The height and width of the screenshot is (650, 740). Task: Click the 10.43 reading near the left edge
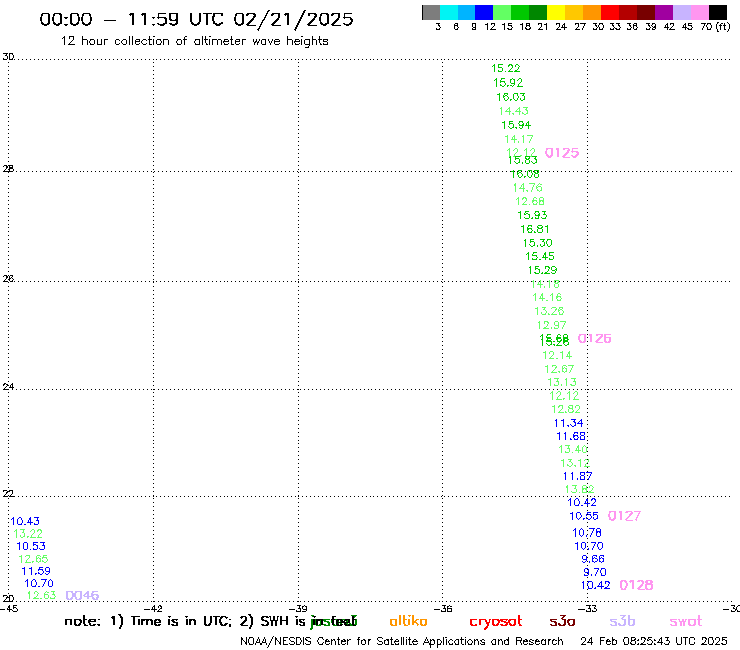coord(25,521)
